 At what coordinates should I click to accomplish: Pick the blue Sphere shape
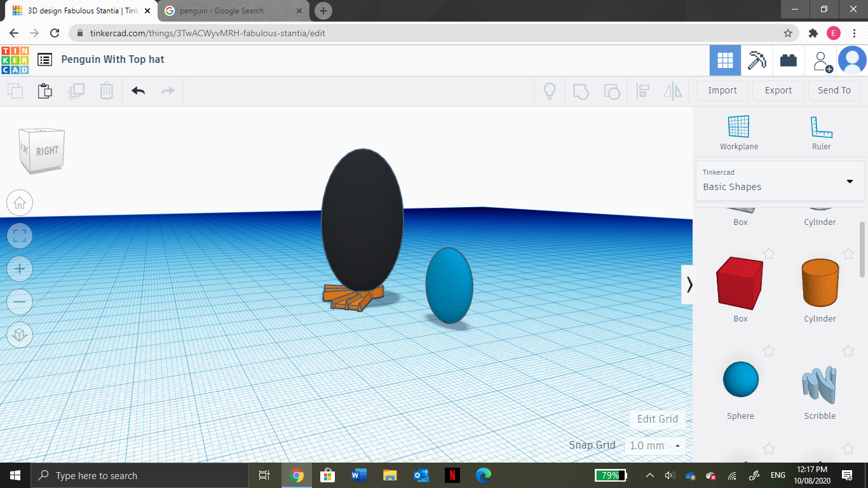pyautogui.click(x=740, y=379)
